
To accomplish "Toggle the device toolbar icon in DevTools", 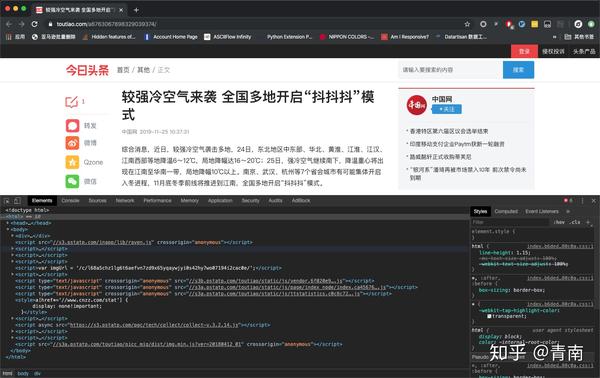I will 17,200.
